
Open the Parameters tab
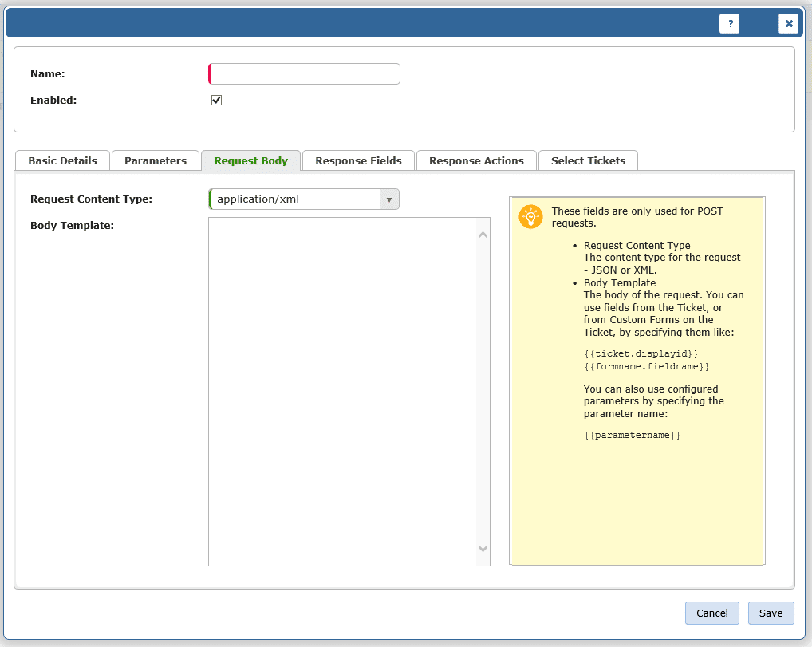point(156,160)
